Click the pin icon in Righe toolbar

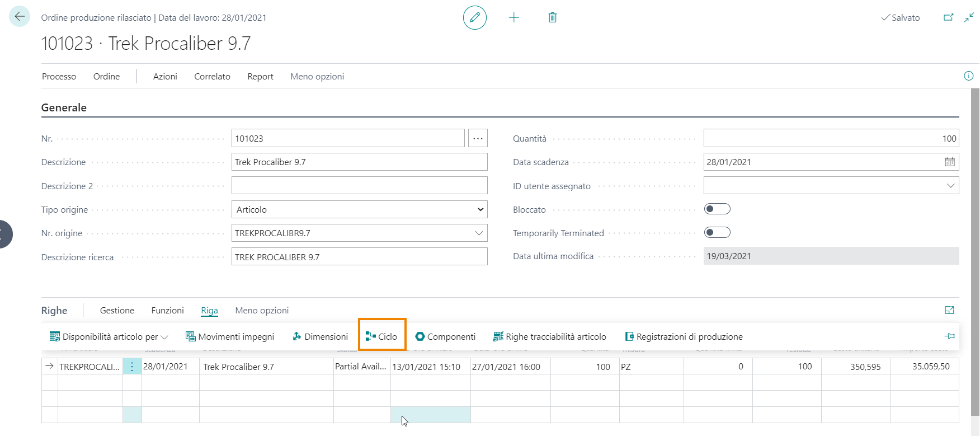(949, 336)
